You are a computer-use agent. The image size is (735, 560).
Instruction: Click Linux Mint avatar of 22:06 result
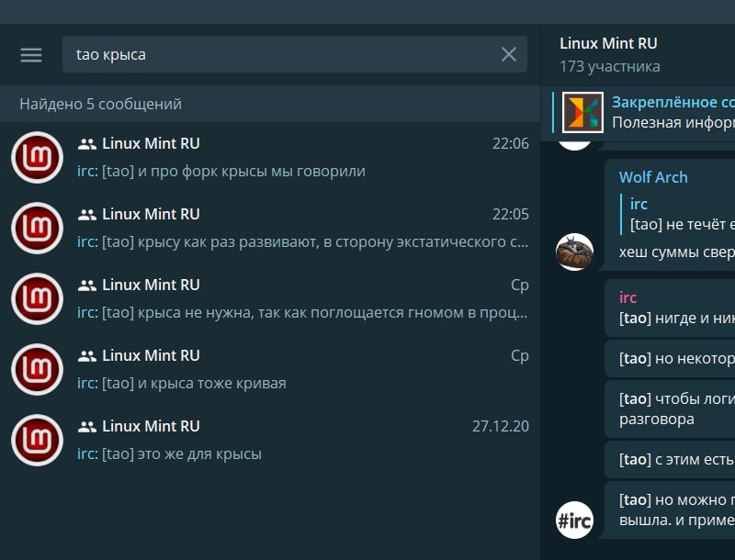tap(38, 157)
